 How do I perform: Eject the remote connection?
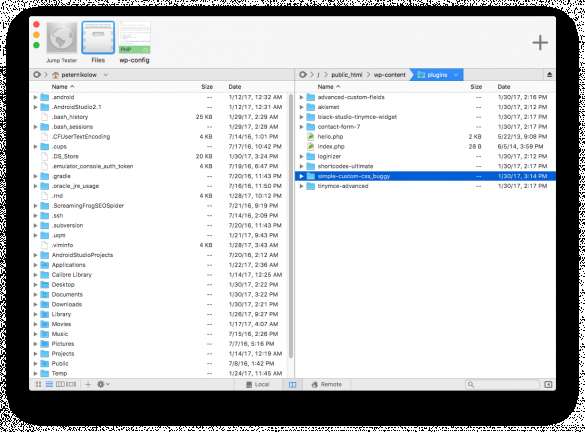tap(549, 75)
